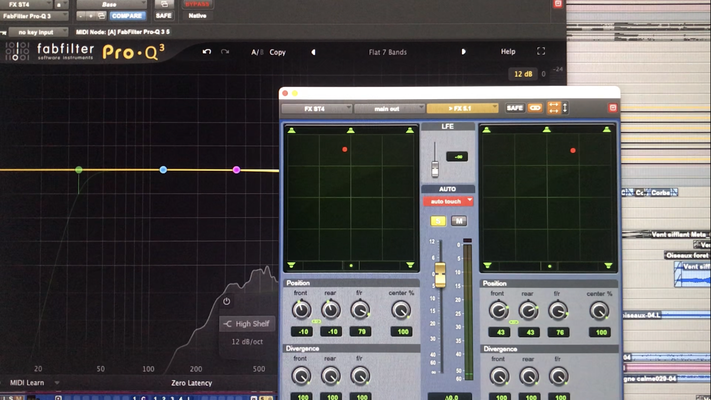
Task: Click top-right speaker icon in right panner grid
Action: tap(607, 130)
